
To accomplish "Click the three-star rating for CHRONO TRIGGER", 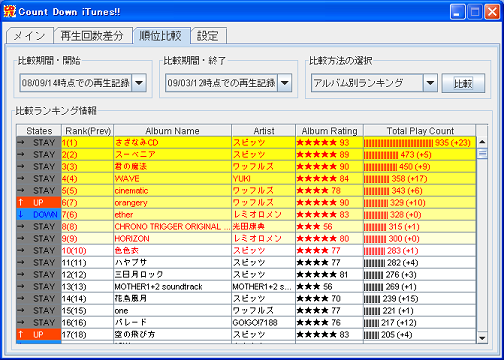I will [329, 227].
